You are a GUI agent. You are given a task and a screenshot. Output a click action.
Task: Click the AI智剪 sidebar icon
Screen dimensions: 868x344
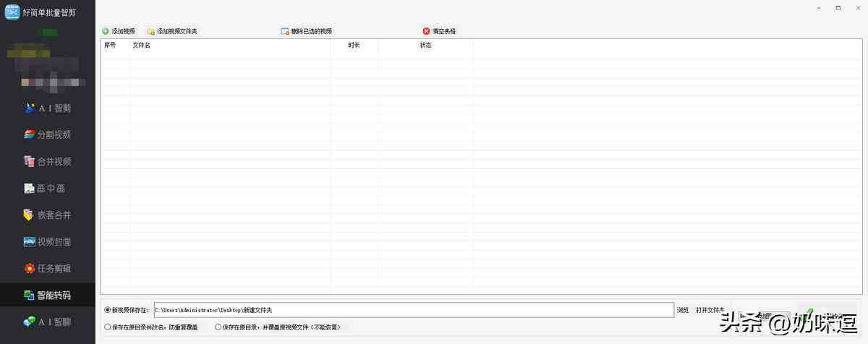[30, 108]
